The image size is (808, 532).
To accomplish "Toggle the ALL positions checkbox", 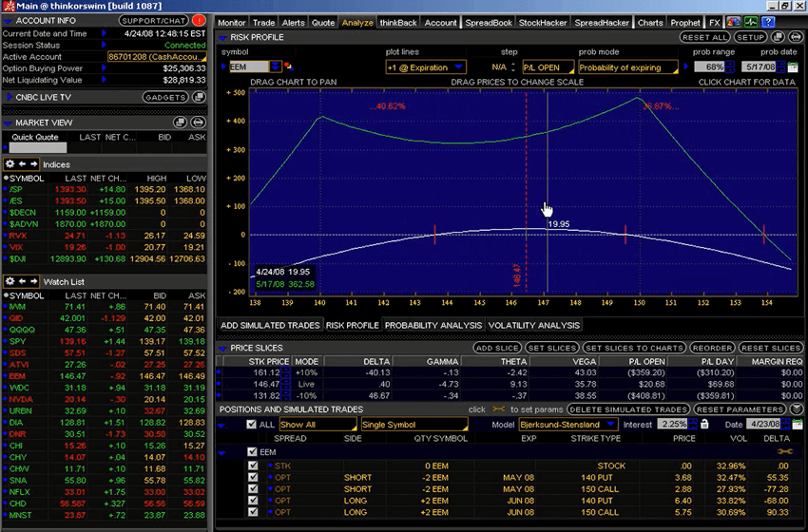I will (x=252, y=425).
